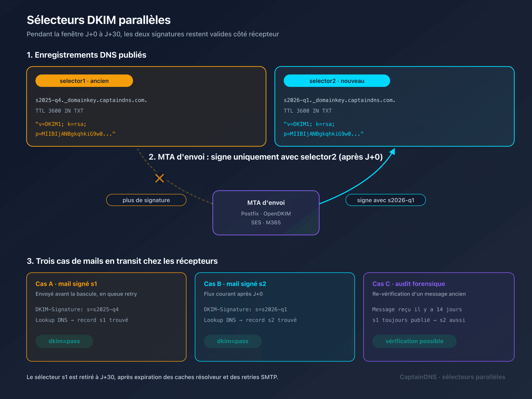Click 'Cas C · audit forensique' title
Viewport: 532px width, 399px height.
click(409, 284)
